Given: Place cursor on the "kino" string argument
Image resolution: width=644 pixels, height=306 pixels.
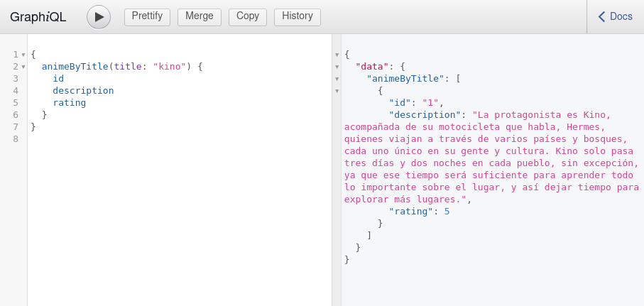Looking at the screenshot, I should [x=169, y=67].
